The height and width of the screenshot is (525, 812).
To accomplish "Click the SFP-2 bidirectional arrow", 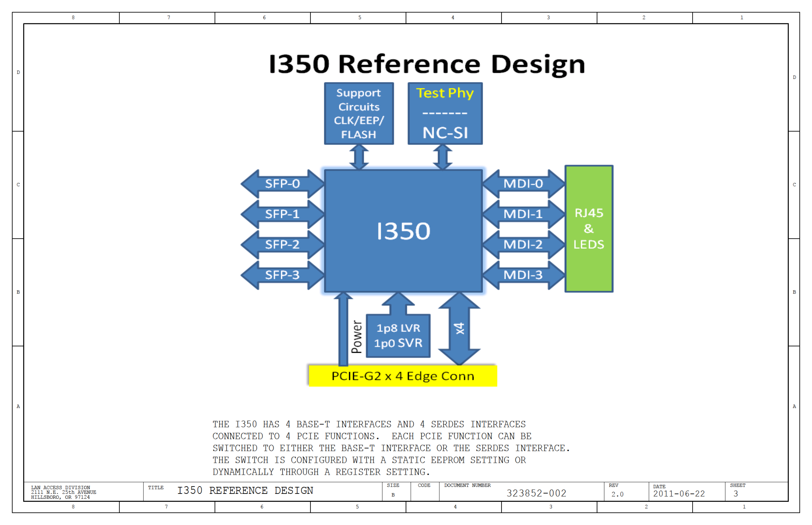I will point(283,244).
